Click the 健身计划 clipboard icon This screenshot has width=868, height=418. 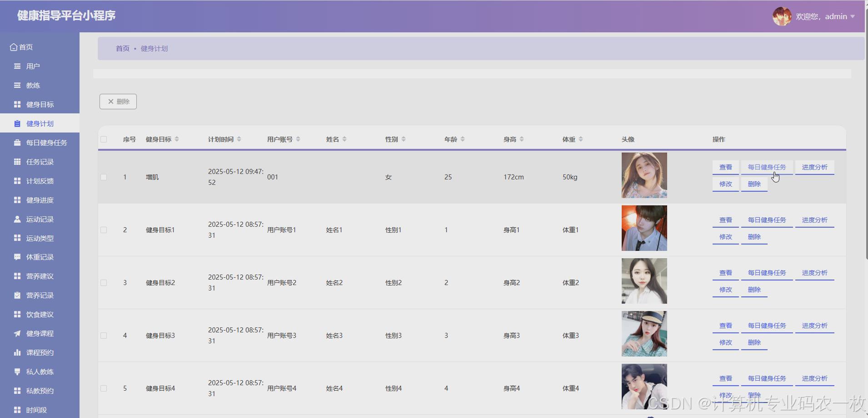click(17, 124)
